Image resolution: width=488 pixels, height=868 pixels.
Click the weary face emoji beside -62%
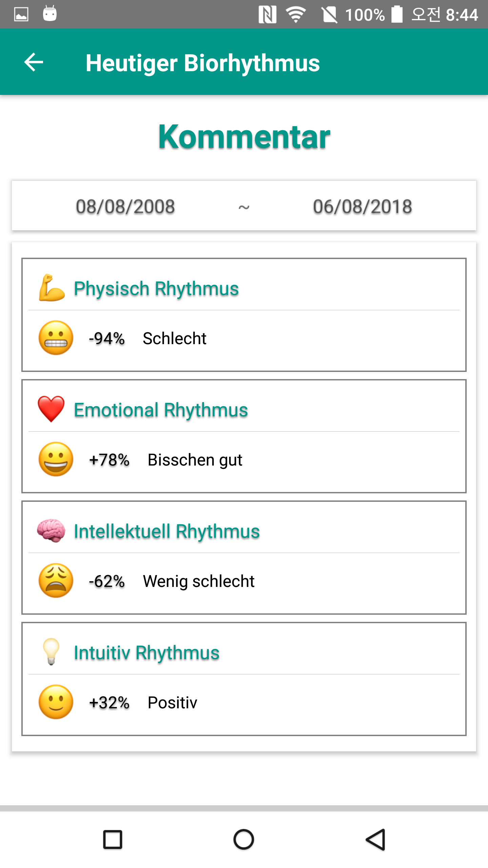(56, 580)
